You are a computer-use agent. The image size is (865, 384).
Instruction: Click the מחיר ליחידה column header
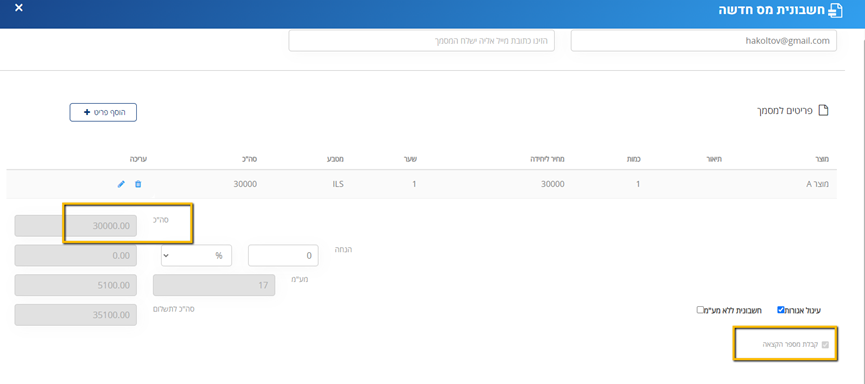click(x=548, y=159)
